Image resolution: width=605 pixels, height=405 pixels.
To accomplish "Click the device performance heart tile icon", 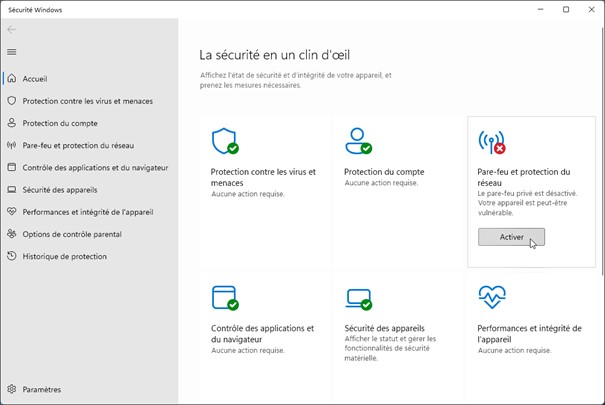I will (x=492, y=297).
